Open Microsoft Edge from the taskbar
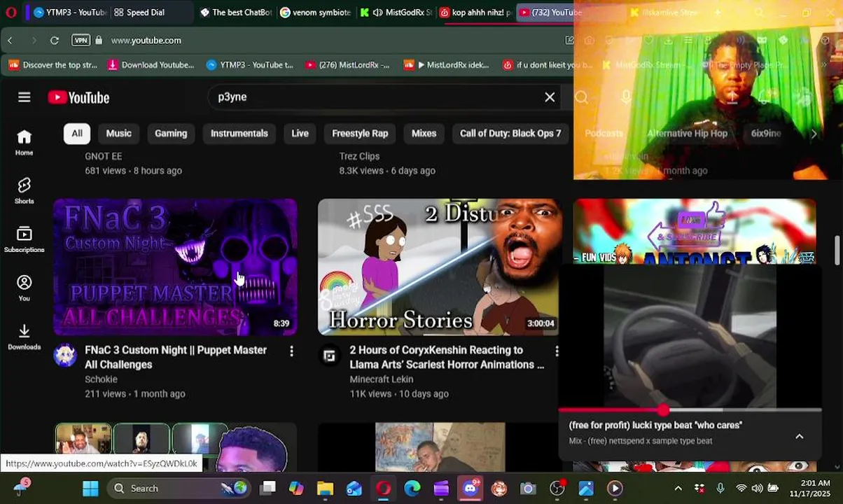This screenshot has width=843, height=504. pos(412,488)
